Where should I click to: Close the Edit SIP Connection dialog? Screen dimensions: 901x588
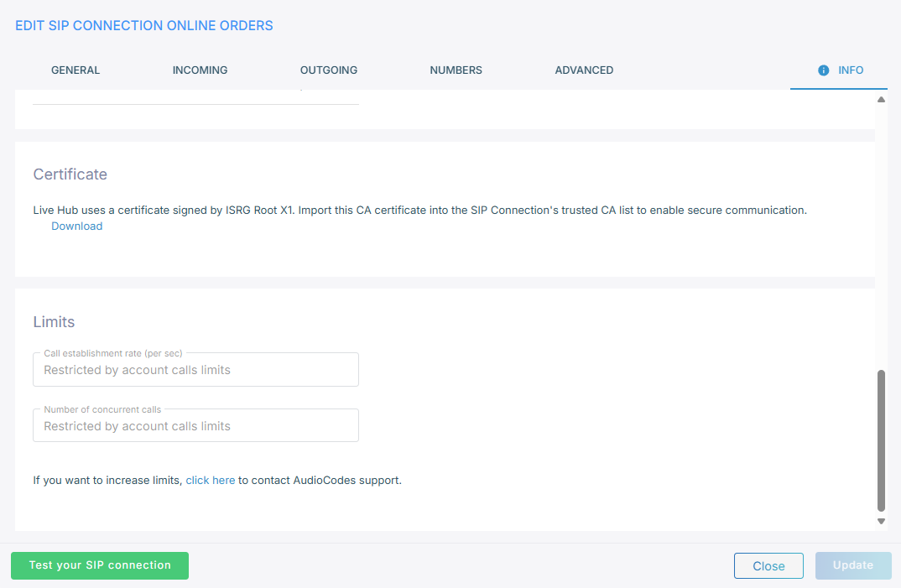[768, 565]
